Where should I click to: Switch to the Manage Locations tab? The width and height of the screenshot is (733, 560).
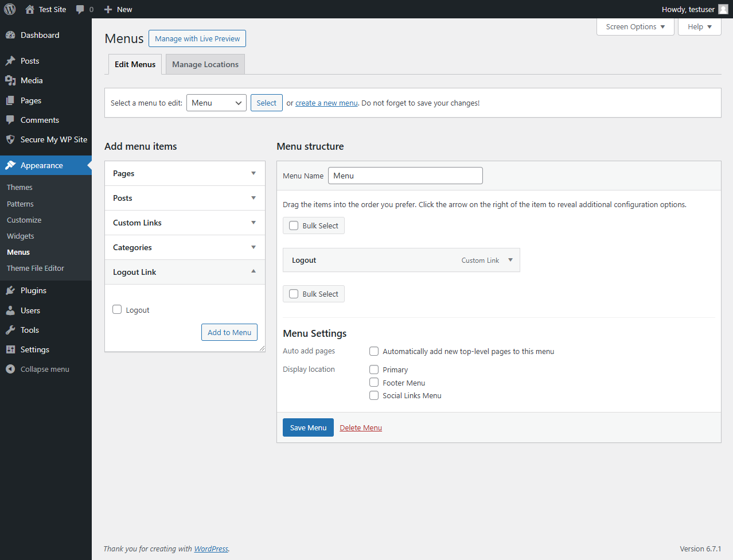point(205,64)
